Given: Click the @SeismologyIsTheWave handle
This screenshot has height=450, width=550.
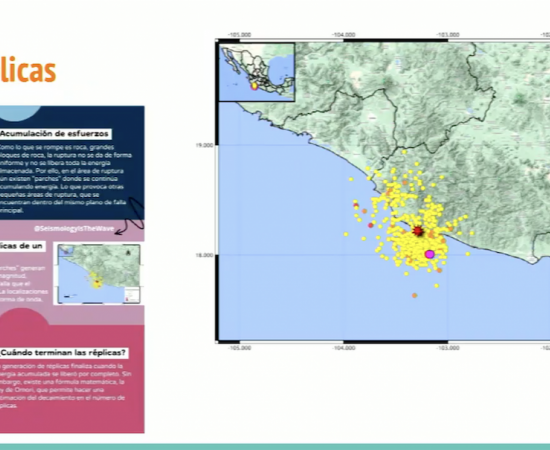Looking at the screenshot, I should point(74,229).
